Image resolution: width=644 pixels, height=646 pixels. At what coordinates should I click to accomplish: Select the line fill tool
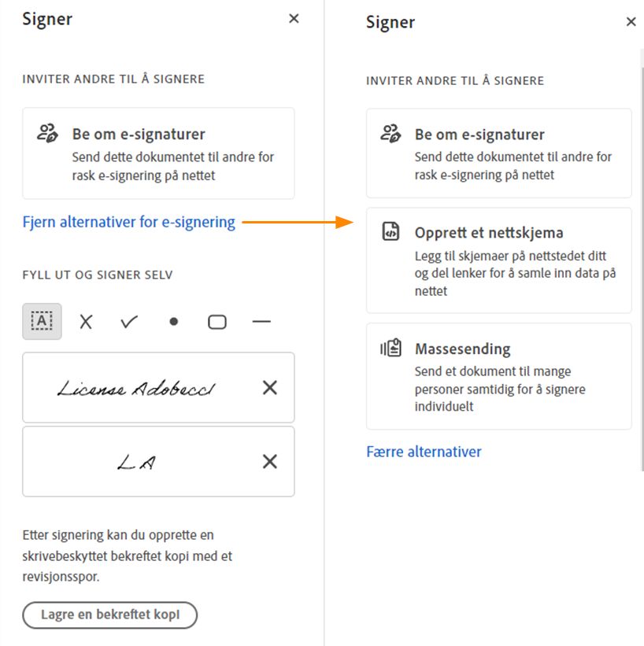coord(261,321)
